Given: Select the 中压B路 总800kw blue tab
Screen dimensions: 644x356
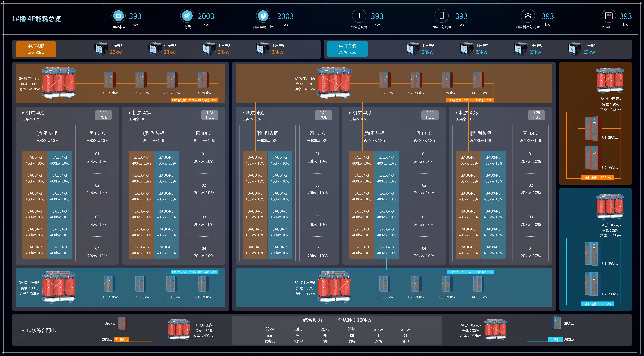Looking at the screenshot, I should [x=348, y=49].
